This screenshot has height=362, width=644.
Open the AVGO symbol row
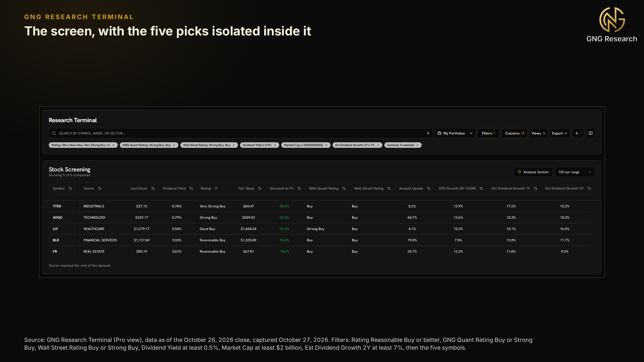(57, 217)
